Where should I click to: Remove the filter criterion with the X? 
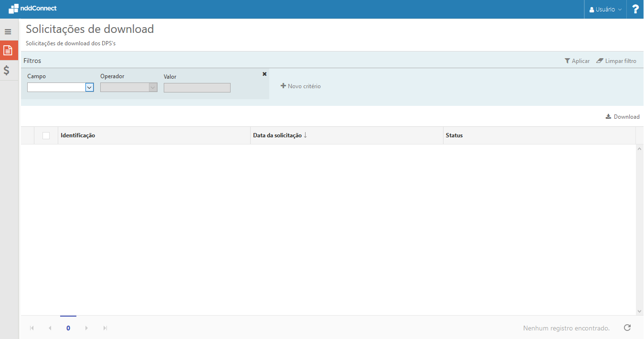pyautogui.click(x=264, y=74)
